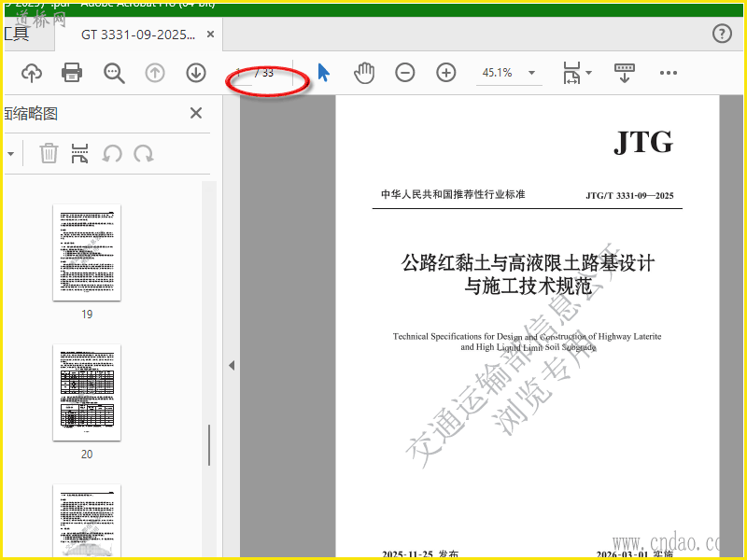Select the page 19 thumbnail

tap(87, 252)
